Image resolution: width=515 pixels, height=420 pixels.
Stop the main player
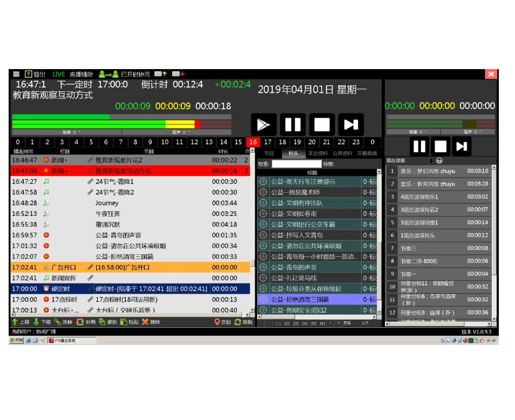coord(322,125)
